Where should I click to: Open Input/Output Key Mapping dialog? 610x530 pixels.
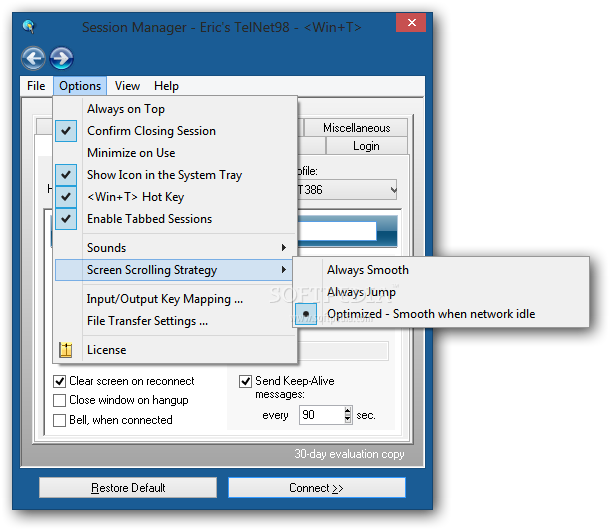(x=175, y=299)
